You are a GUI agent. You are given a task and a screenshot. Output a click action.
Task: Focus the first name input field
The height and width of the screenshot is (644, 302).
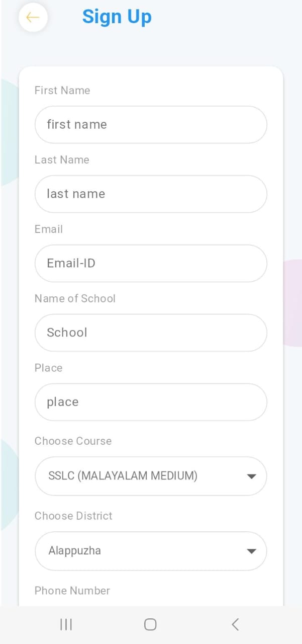pos(150,125)
